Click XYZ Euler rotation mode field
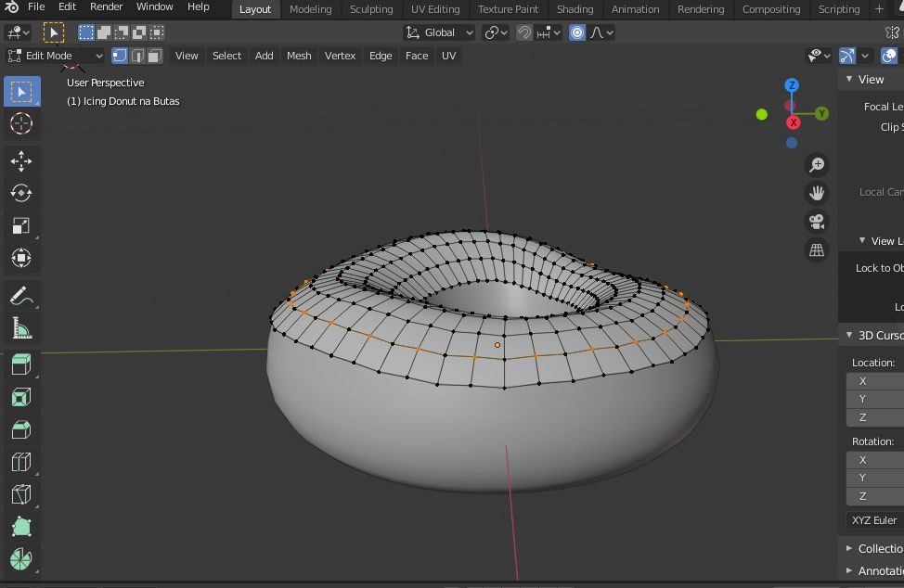Screen dimensions: 904x588 [874, 520]
